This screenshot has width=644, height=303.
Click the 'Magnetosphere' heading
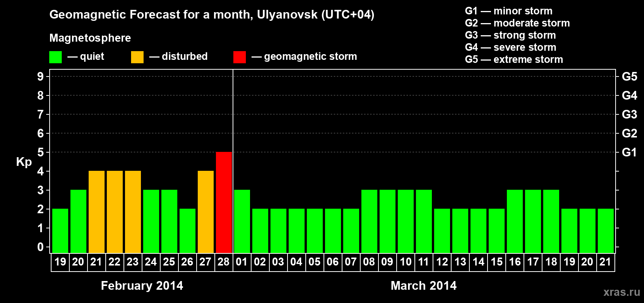[90, 38]
